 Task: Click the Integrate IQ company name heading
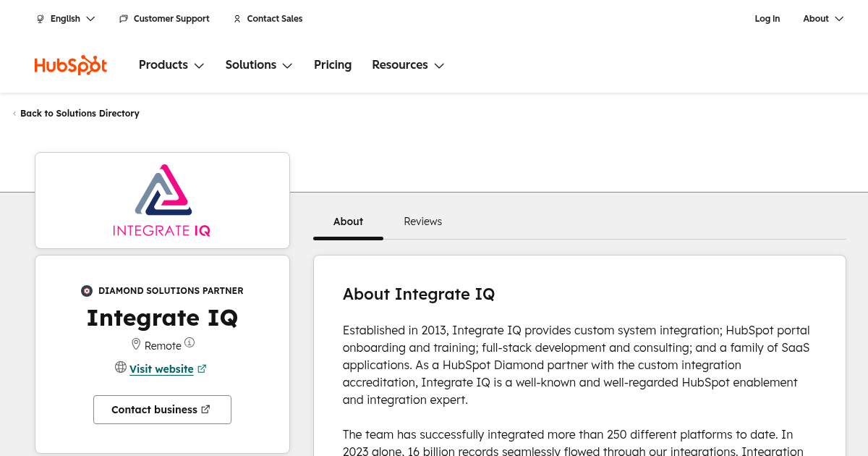click(x=162, y=318)
